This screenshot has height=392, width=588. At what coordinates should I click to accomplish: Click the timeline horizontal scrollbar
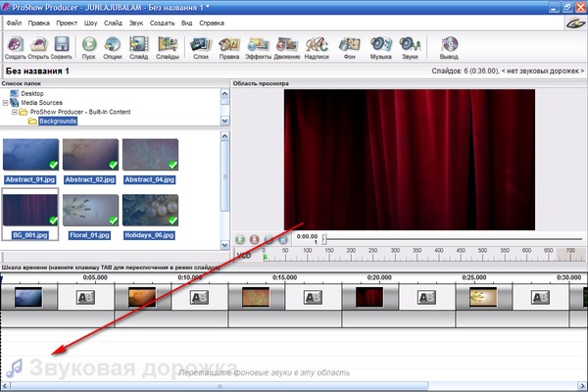coord(220,386)
